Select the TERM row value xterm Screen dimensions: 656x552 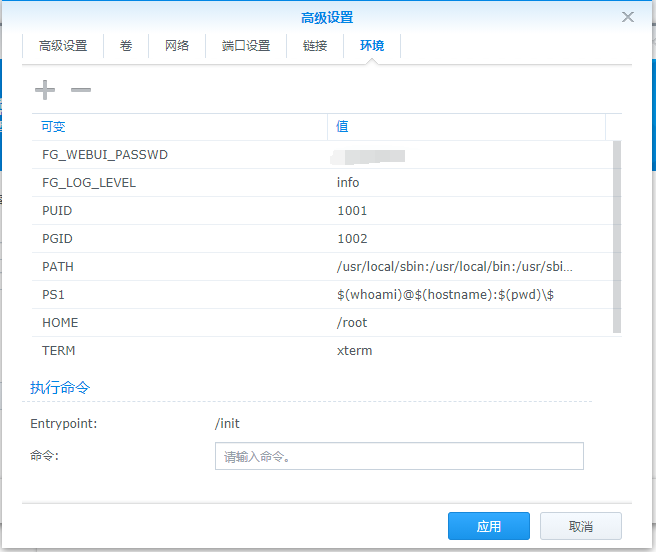tap(355, 351)
